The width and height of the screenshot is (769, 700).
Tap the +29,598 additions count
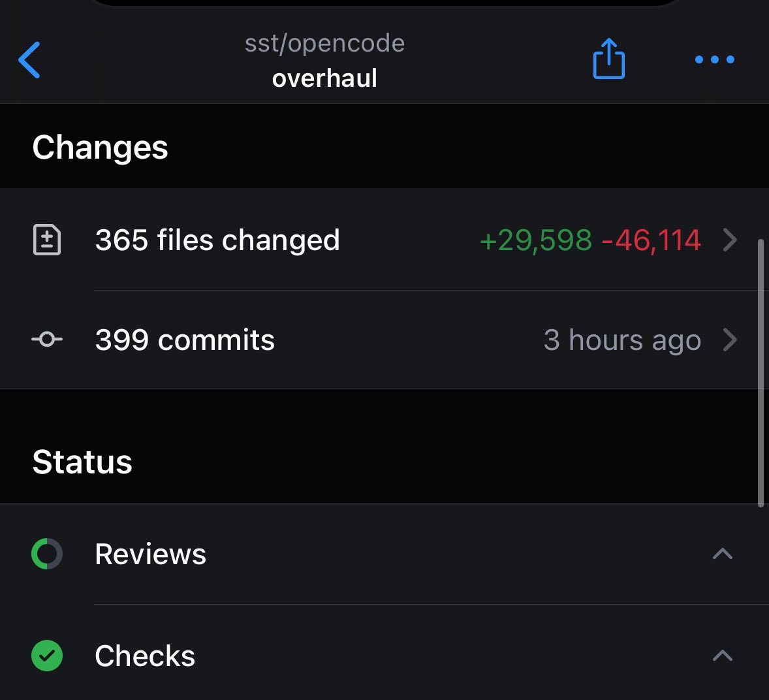535,240
